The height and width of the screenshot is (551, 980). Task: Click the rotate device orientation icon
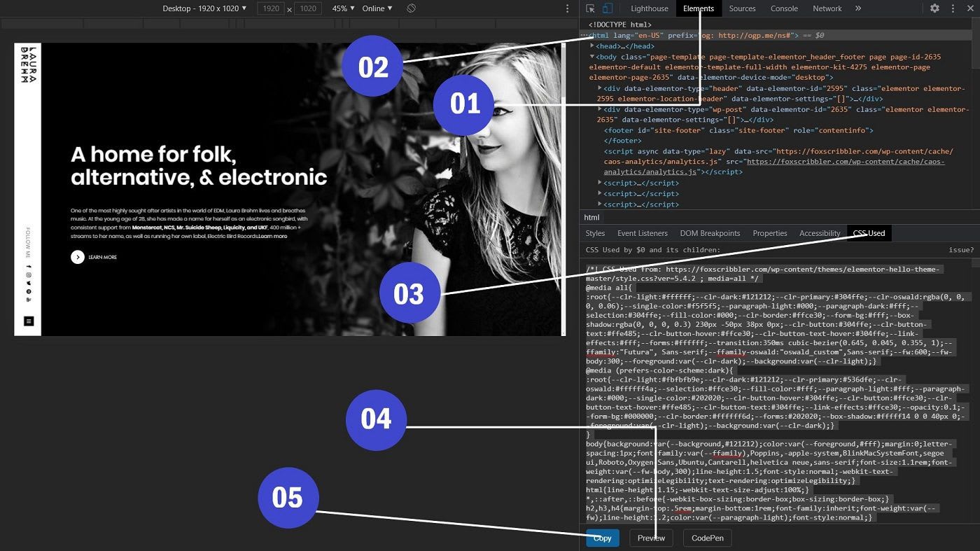(x=412, y=8)
